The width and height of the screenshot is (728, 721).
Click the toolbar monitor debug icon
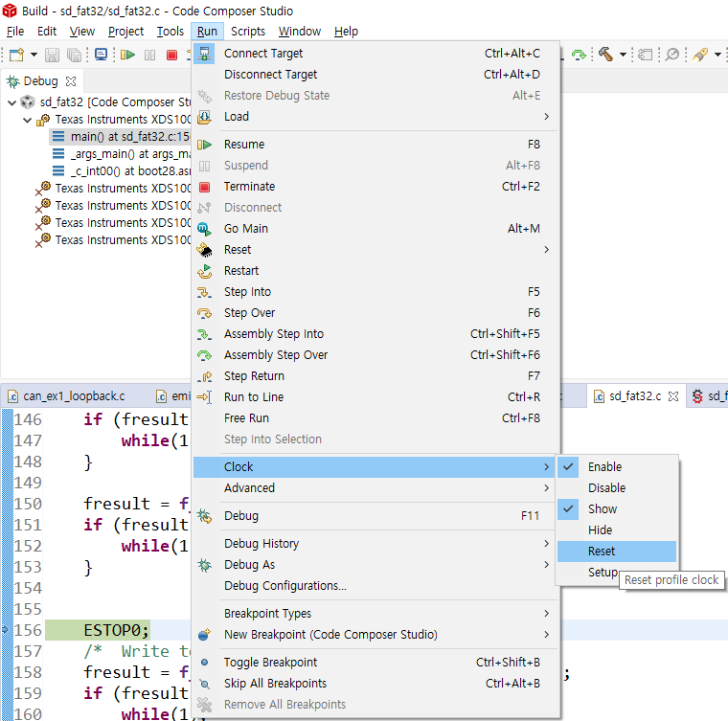101,55
